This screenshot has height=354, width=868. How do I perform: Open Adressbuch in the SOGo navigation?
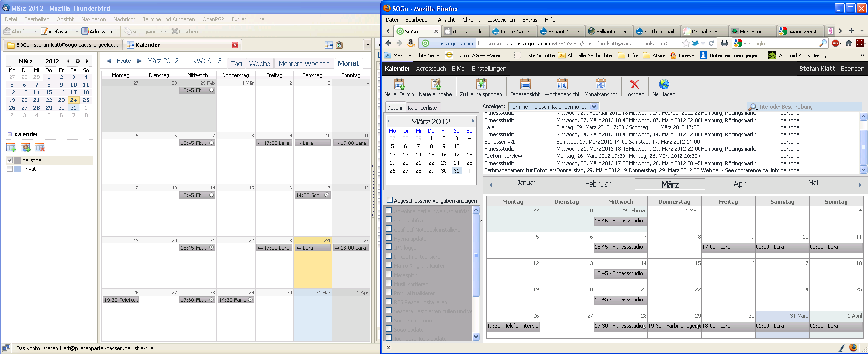pyautogui.click(x=431, y=68)
